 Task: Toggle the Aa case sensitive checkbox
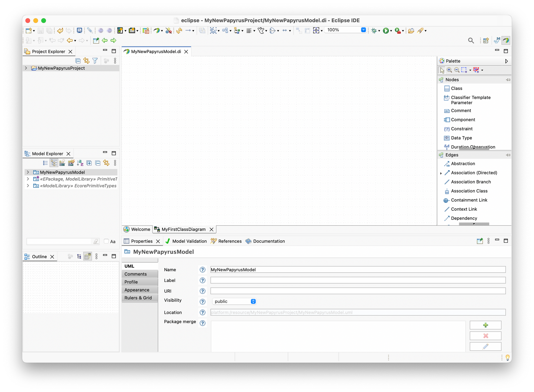106,241
